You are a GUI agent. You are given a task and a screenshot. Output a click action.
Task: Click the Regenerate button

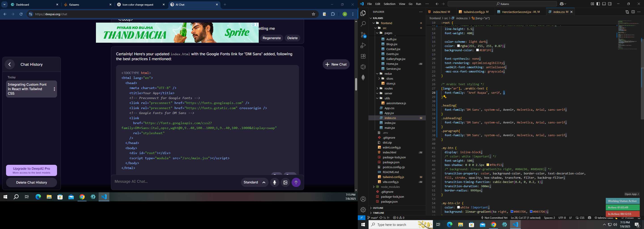[271, 38]
